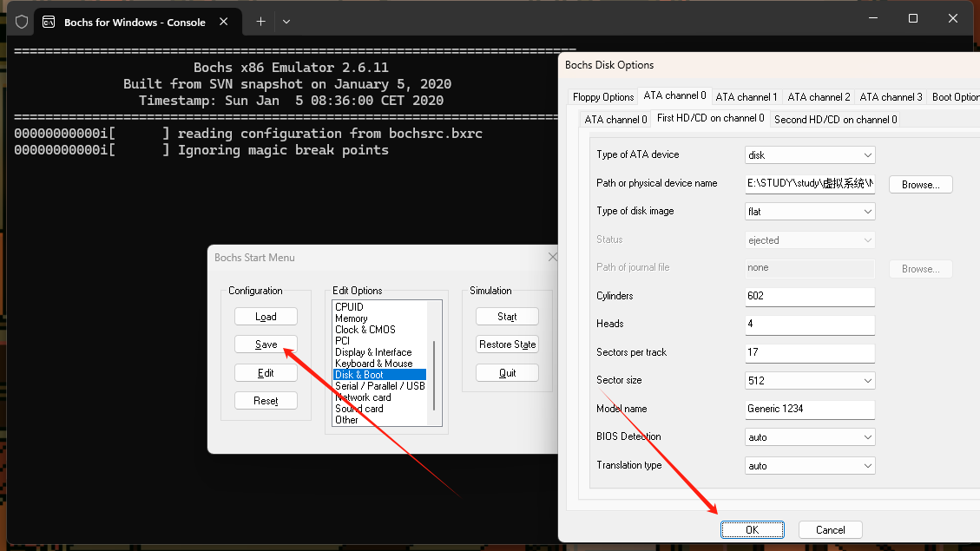980x551 pixels.
Task: Switch to the top ATA channel 0 tab
Action: coord(674,95)
